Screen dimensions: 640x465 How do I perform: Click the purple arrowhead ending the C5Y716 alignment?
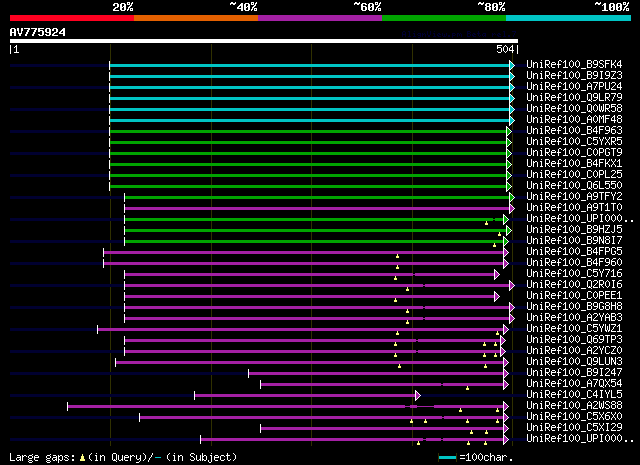tap(497, 274)
